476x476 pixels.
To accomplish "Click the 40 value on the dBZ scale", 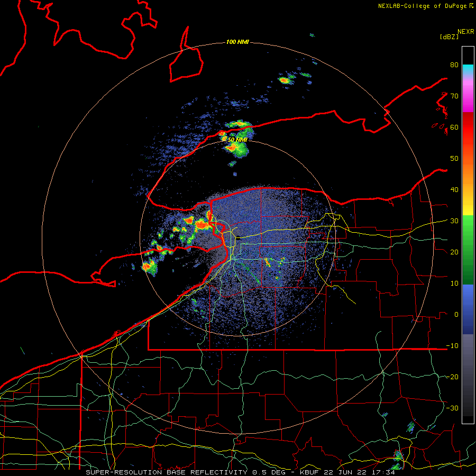I will 454,189.
